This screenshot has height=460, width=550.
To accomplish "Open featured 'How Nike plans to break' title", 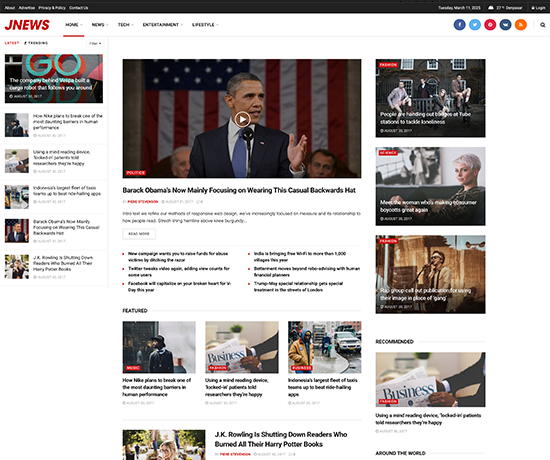I will [157, 387].
